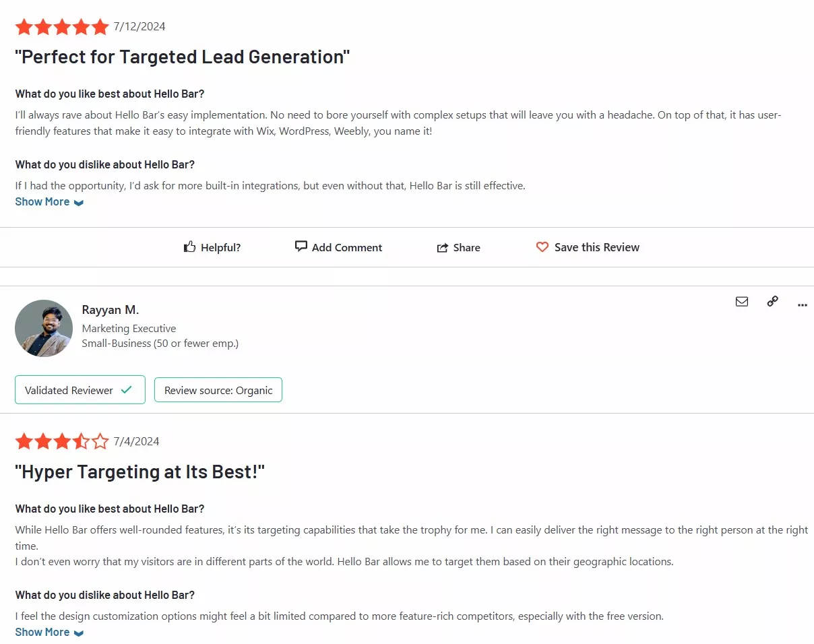814x644 pixels.
Task: Expand first review with Show More
Action: 49,201
